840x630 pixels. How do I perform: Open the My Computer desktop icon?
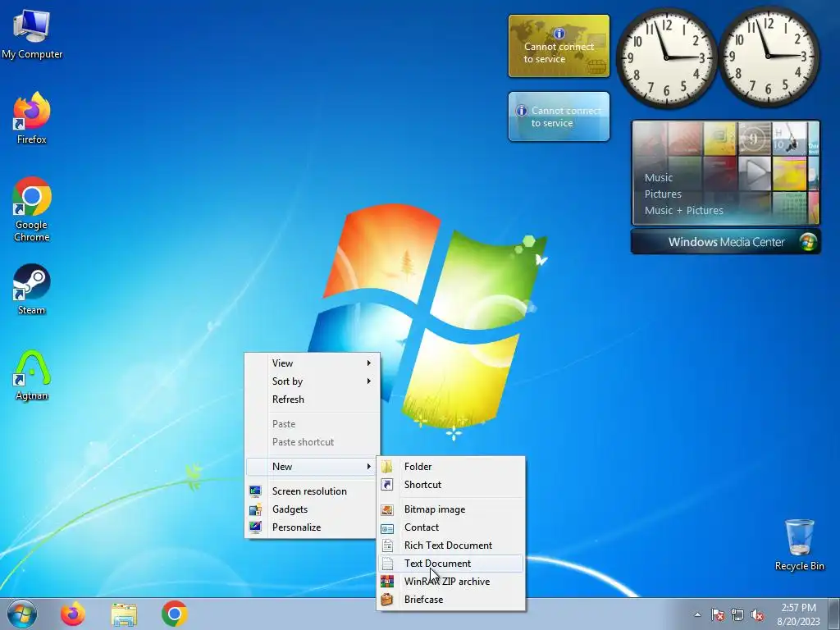pyautogui.click(x=32, y=33)
